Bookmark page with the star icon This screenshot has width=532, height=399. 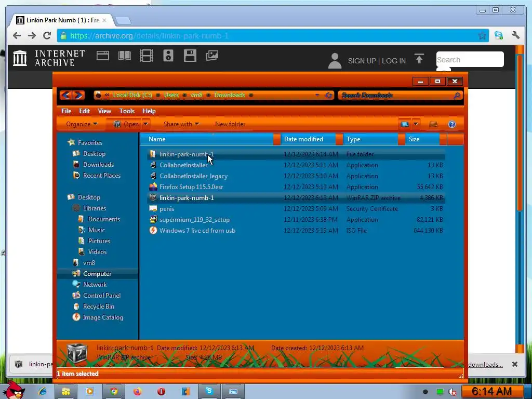[x=482, y=36]
